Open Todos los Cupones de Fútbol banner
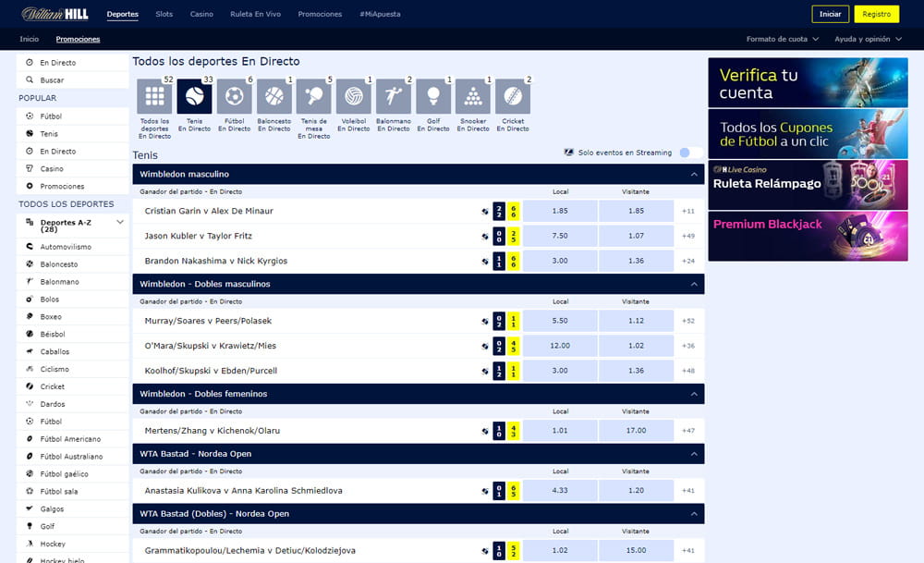 [x=808, y=134]
